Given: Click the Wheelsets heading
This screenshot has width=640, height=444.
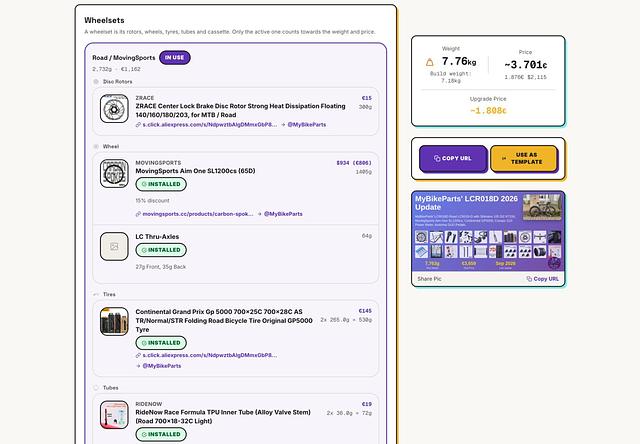Looking at the screenshot, I should (x=104, y=20).
